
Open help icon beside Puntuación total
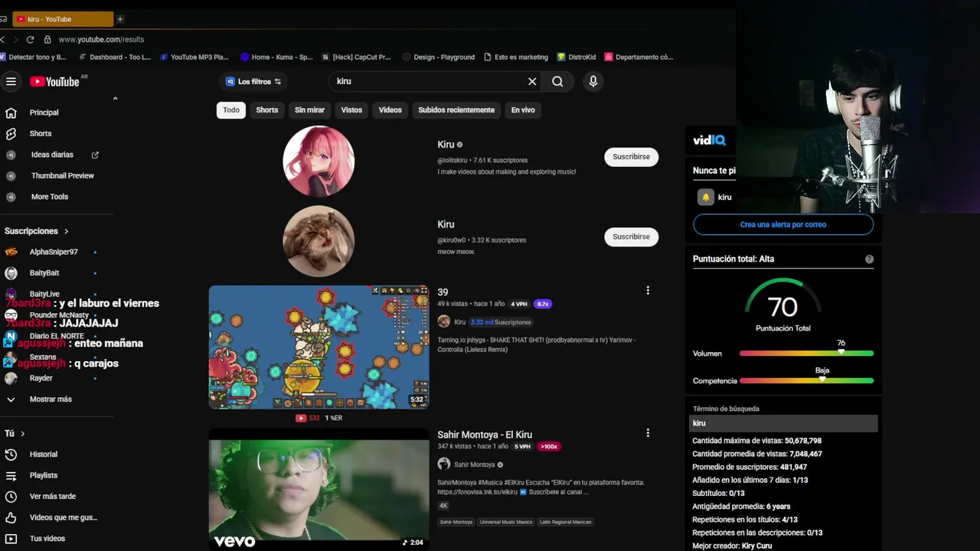click(869, 259)
